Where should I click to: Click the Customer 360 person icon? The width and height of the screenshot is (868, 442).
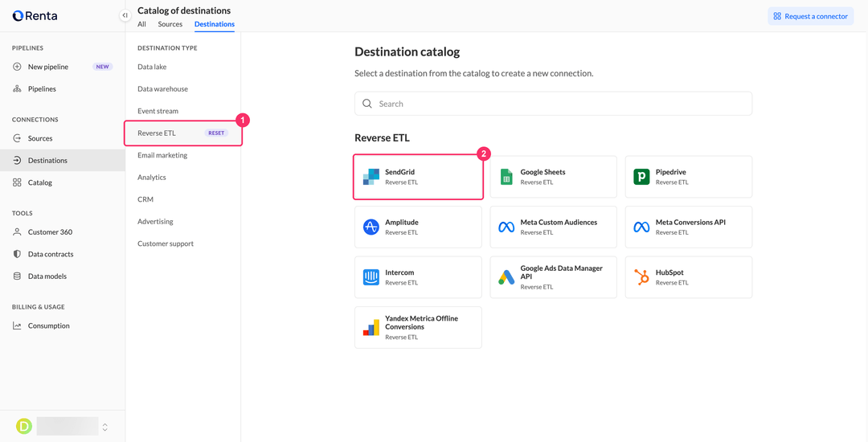tap(17, 232)
